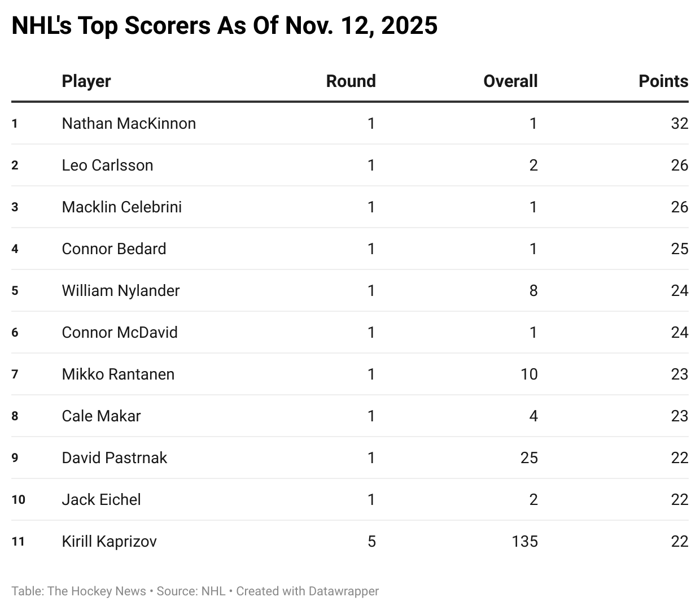Click on Cale Makar's name
700x610 pixels.
pyautogui.click(x=101, y=416)
